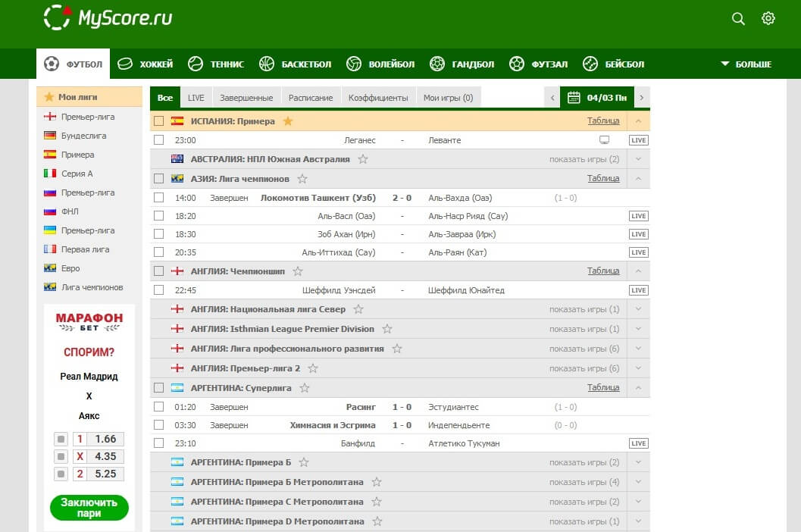Select the volleyball icon
Viewport: 801px width, 532px height.
pyautogui.click(x=353, y=64)
